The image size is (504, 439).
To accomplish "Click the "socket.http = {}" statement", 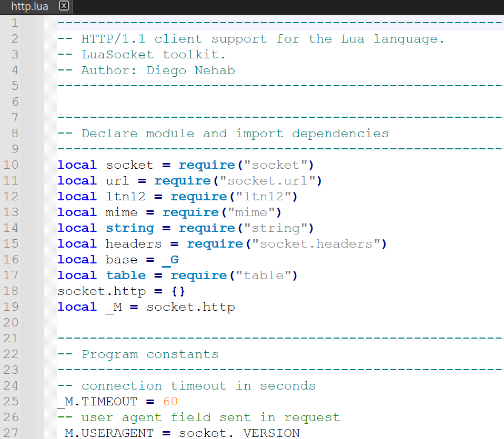I will [x=121, y=291].
